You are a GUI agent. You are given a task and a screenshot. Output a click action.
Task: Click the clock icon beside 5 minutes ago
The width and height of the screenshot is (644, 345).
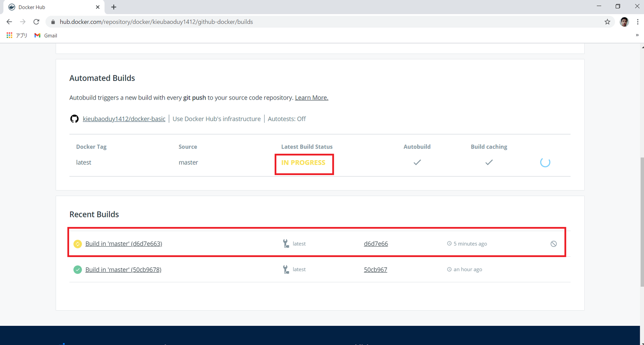click(449, 243)
